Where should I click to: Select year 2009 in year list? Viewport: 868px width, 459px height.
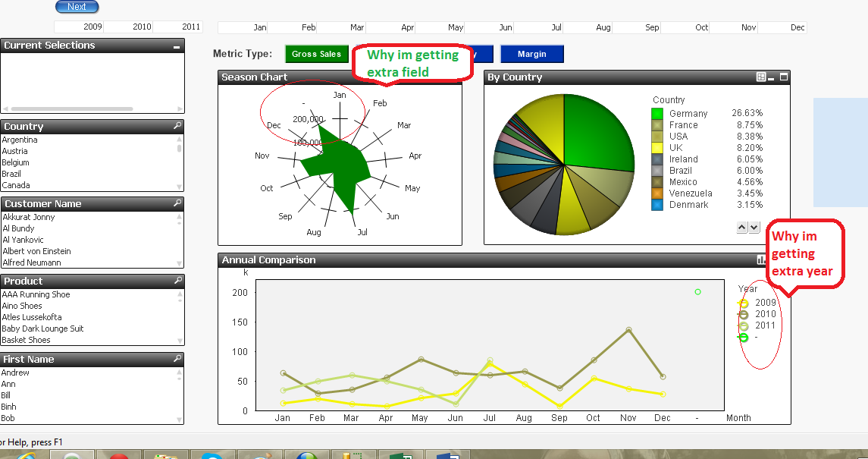click(x=79, y=27)
